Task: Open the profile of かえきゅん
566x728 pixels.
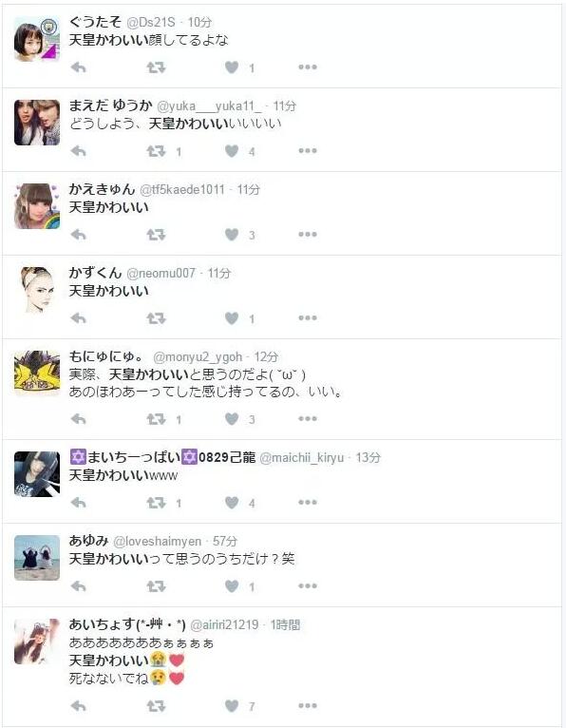Action: (x=102, y=189)
